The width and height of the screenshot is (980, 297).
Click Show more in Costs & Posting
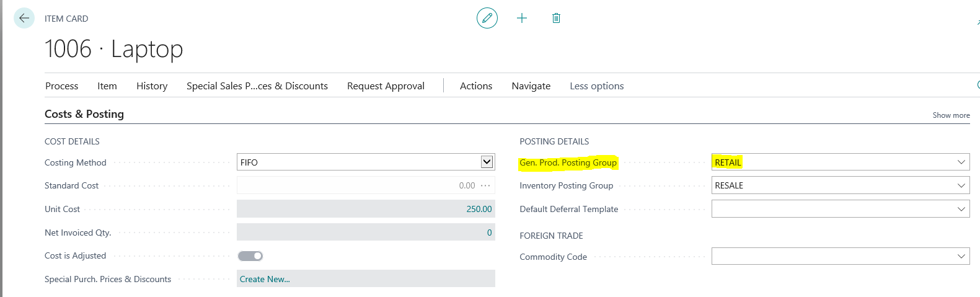[x=951, y=115]
